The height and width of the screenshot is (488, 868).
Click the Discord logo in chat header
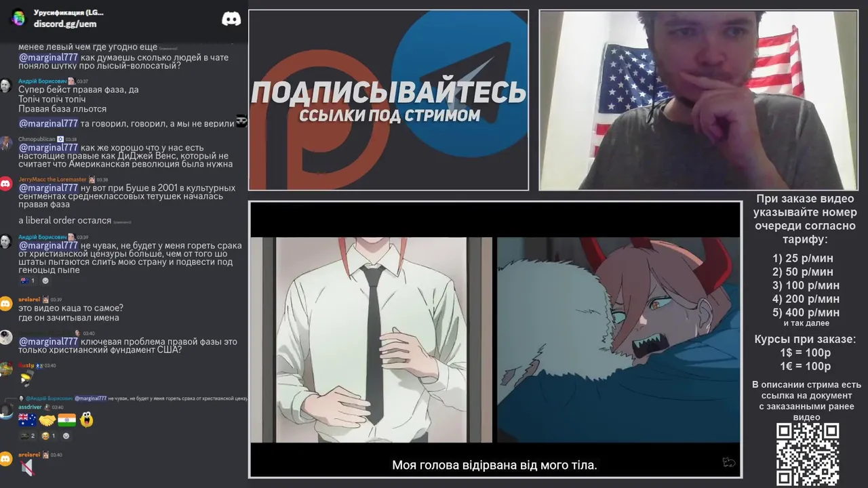click(231, 19)
